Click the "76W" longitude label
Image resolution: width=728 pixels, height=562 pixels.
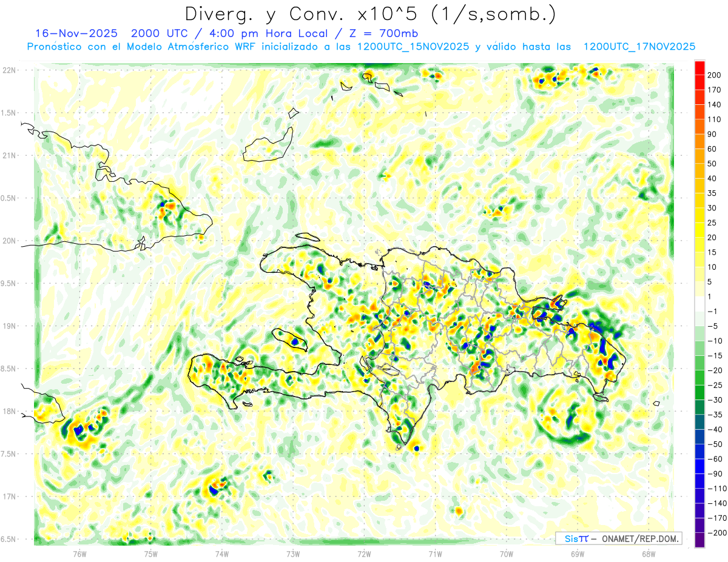click(79, 553)
